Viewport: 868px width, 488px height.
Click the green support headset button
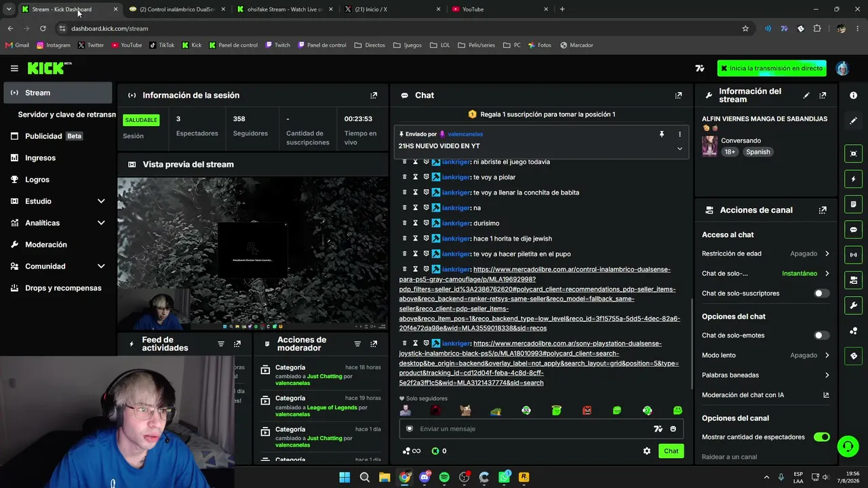click(848, 446)
